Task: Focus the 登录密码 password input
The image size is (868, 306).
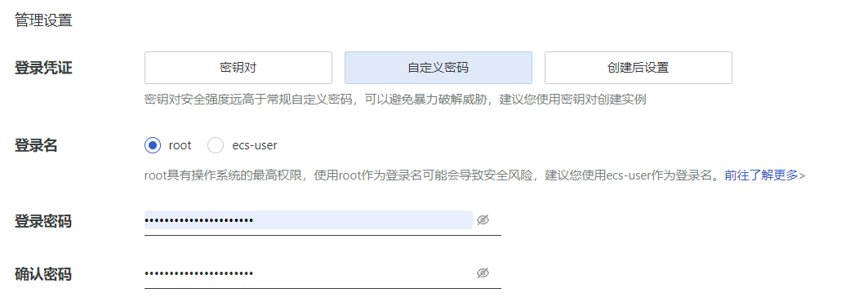Action: pyautogui.click(x=309, y=220)
